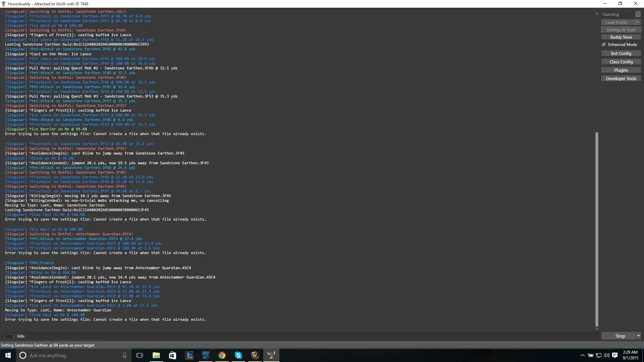Click log line 'Pull More: pulling Quest Mob #3'
644x362 pixels.
point(91,96)
